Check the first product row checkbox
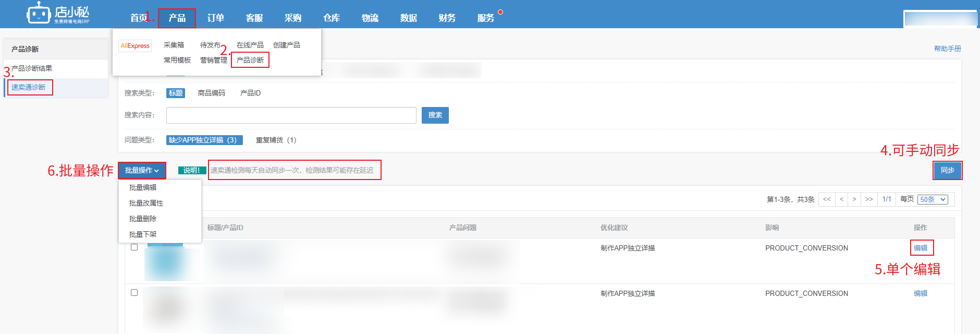 point(134,247)
